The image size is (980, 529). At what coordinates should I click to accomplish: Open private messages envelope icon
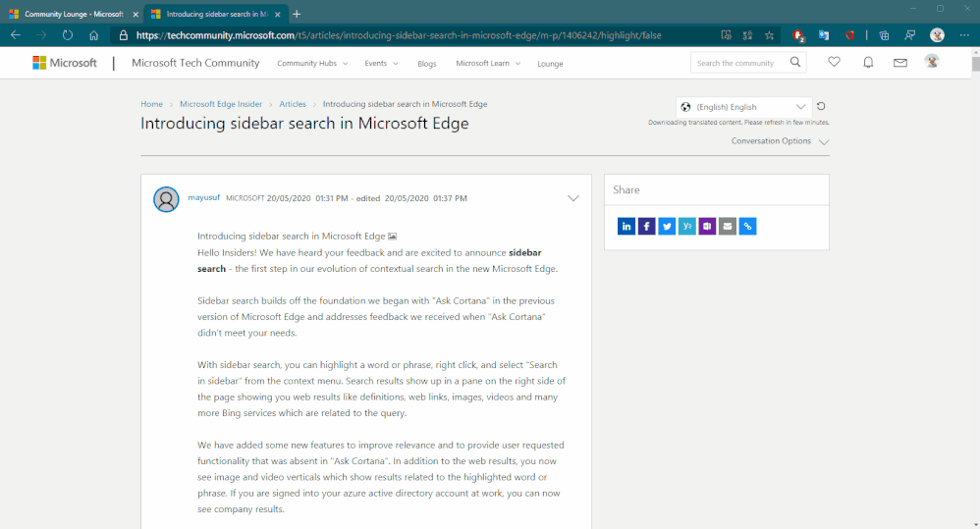point(900,63)
